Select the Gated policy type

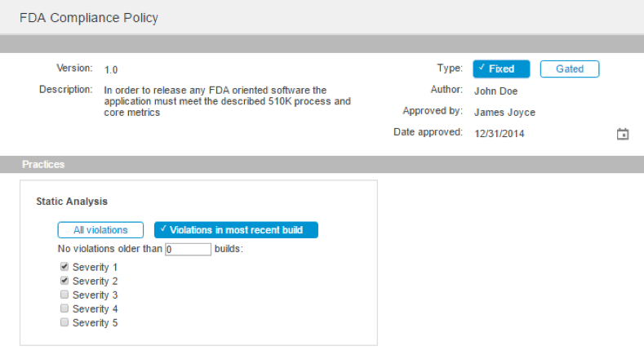tap(569, 69)
